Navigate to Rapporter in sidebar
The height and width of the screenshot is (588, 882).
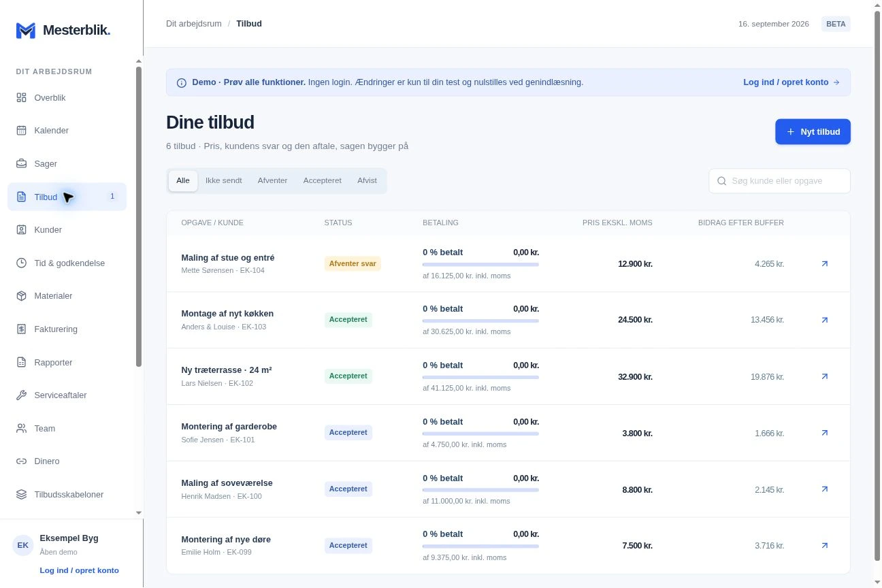point(67,362)
